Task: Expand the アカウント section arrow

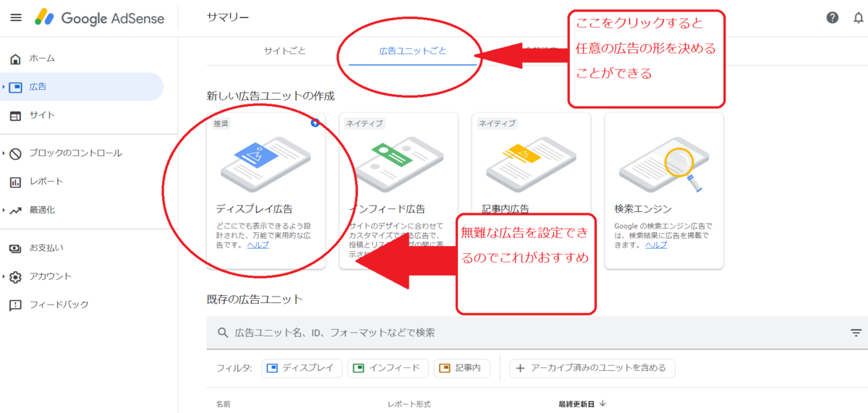Action: (4, 276)
